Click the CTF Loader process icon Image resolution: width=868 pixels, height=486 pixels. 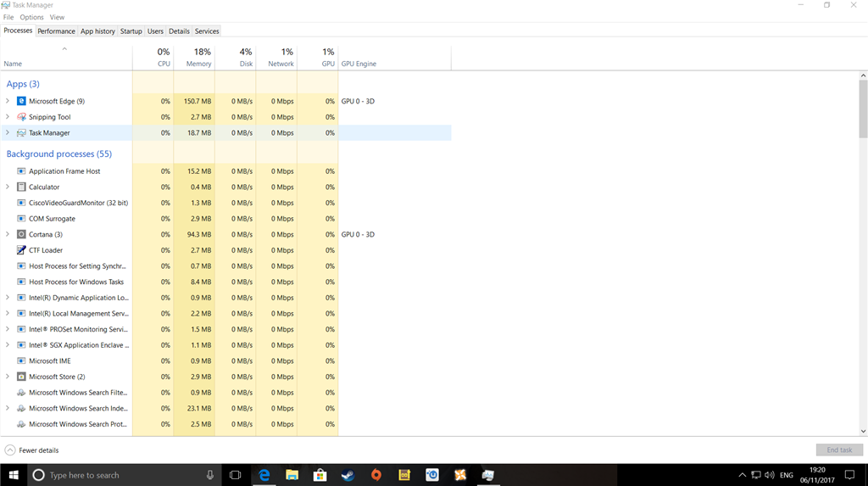(21, 250)
